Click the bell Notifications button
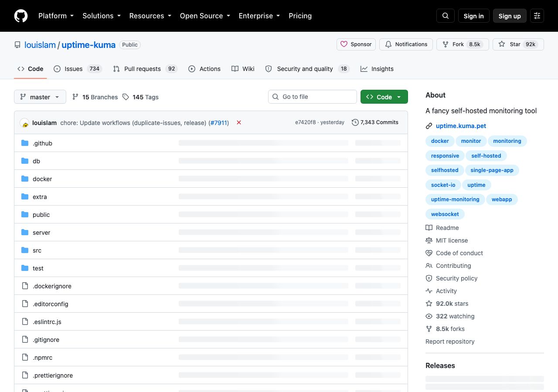 tap(406, 44)
